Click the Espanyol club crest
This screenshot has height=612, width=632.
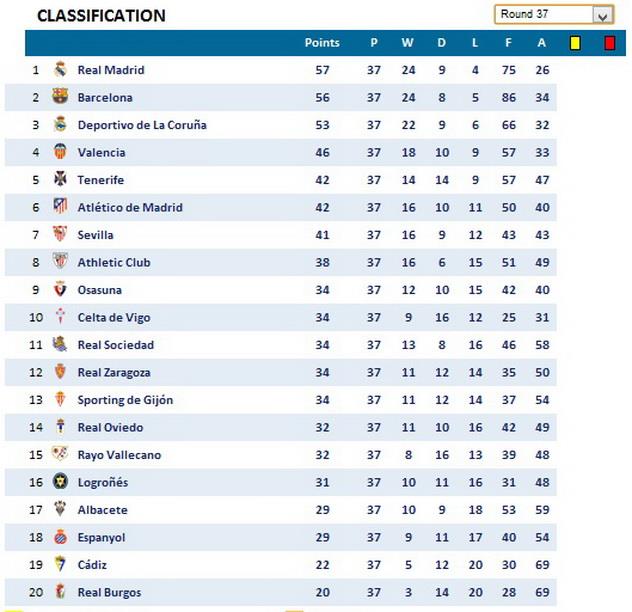[60, 537]
